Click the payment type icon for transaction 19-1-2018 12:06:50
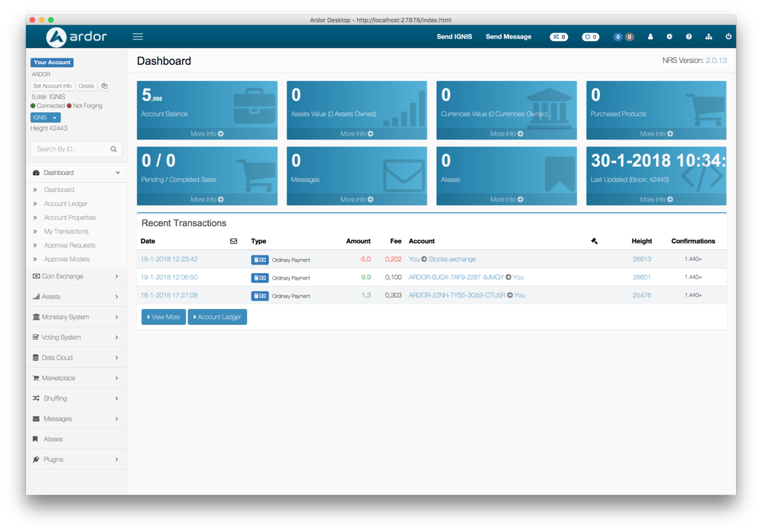The width and height of the screenshot is (762, 532). (x=260, y=277)
